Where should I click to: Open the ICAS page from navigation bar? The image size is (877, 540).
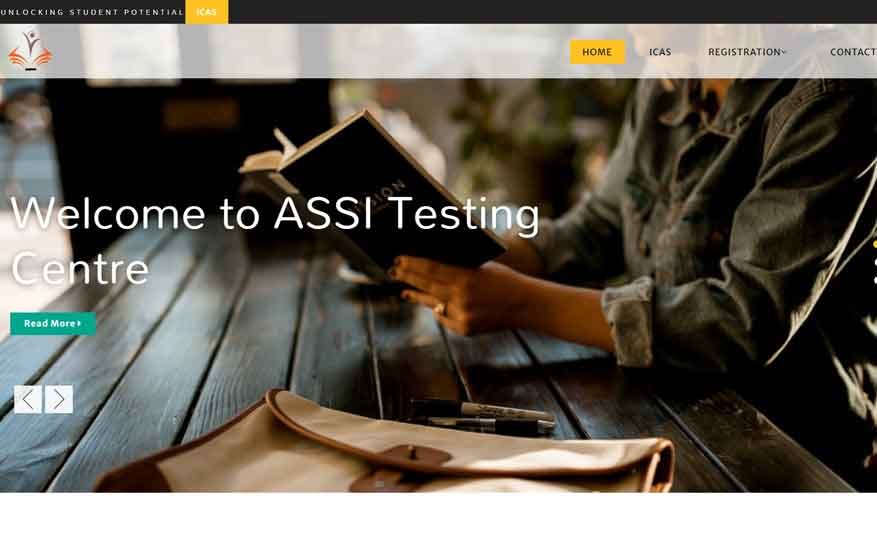660,52
